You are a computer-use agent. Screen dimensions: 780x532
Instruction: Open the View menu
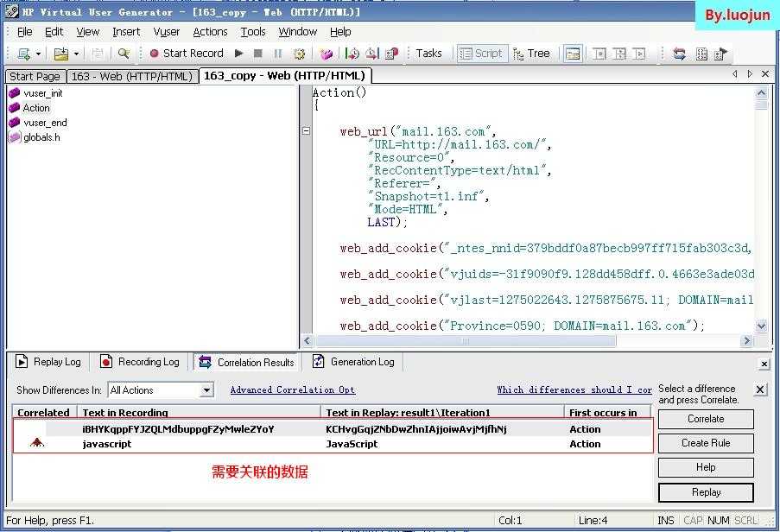click(87, 32)
